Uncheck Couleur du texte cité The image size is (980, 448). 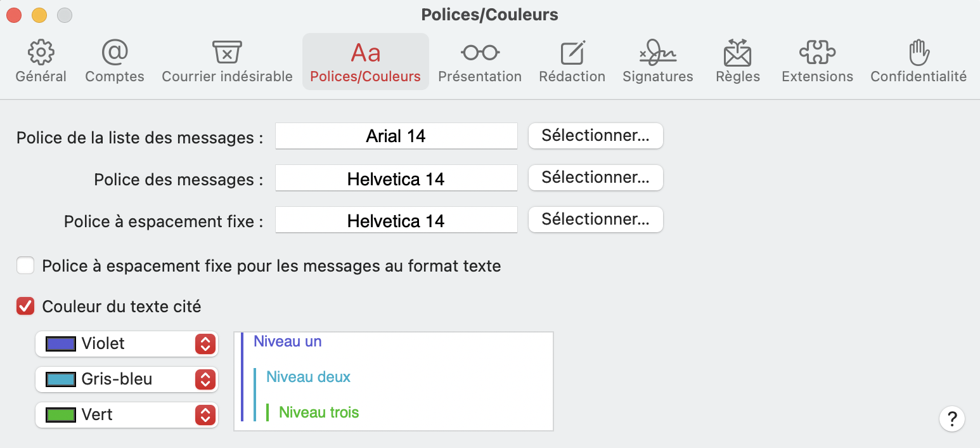click(25, 306)
